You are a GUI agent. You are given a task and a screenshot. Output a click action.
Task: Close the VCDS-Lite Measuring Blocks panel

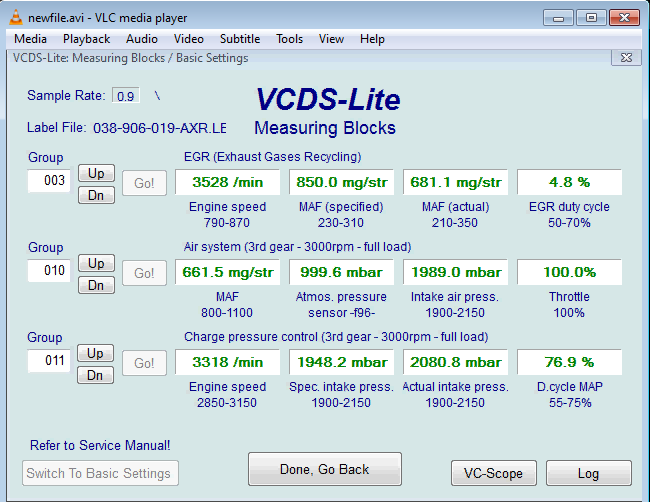pyautogui.click(x=626, y=58)
